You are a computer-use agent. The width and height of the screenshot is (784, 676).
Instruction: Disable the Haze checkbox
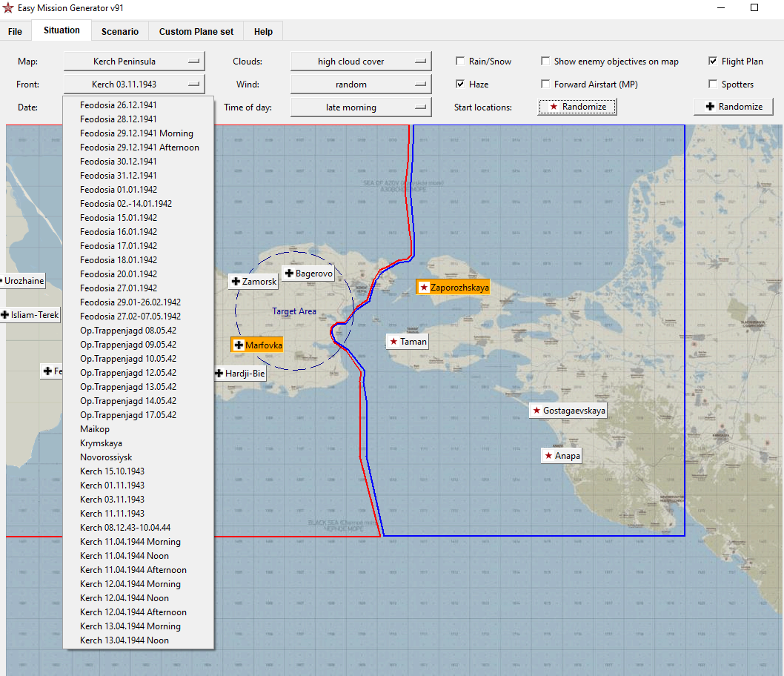click(x=460, y=84)
